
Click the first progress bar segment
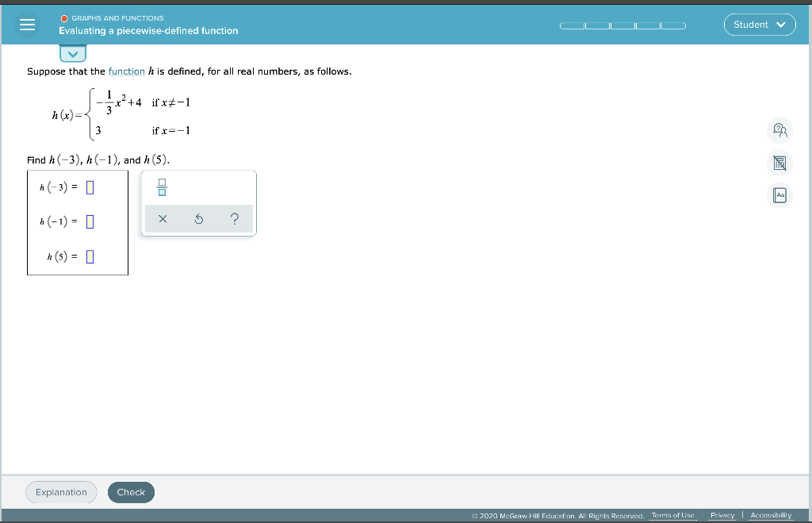pyautogui.click(x=573, y=25)
